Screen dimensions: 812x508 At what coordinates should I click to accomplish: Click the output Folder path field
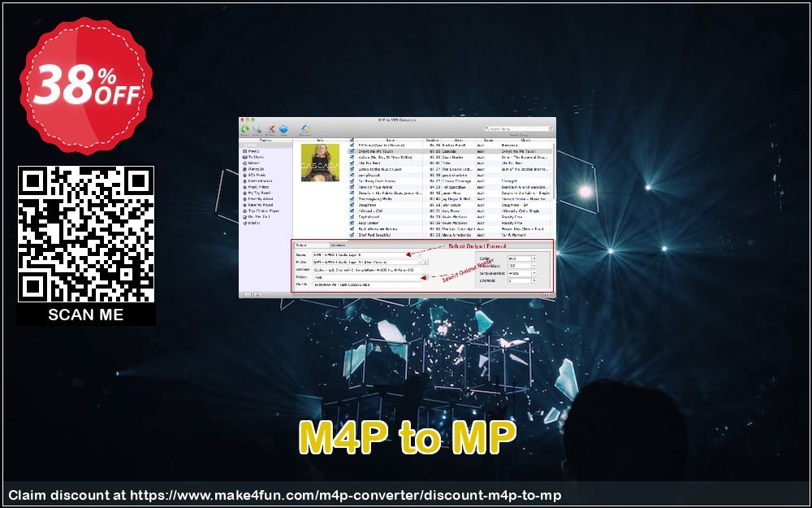point(367,277)
